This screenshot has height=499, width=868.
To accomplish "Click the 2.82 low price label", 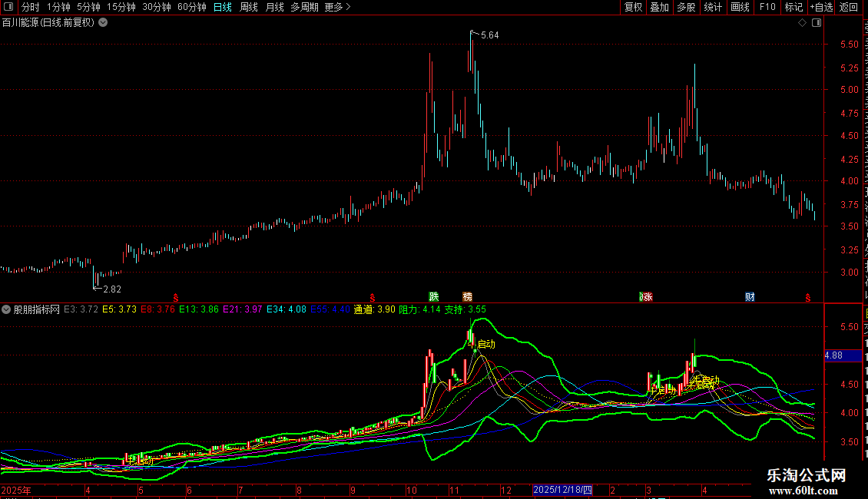I will [112, 289].
